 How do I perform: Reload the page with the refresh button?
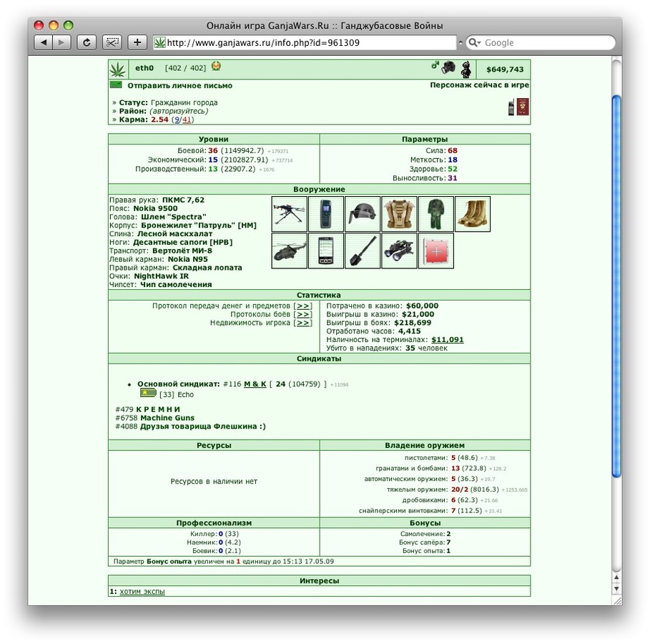87,42
